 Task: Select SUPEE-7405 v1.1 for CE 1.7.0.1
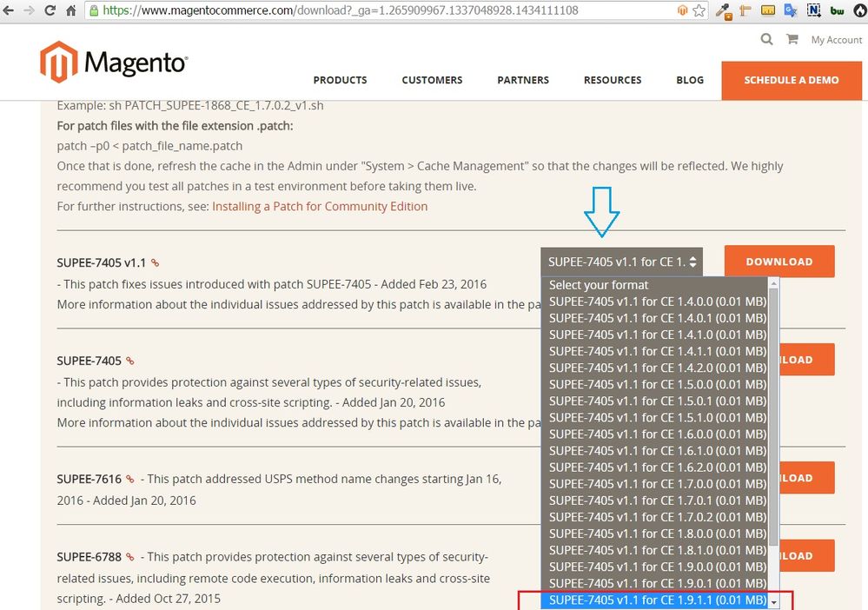click(655, 501)
